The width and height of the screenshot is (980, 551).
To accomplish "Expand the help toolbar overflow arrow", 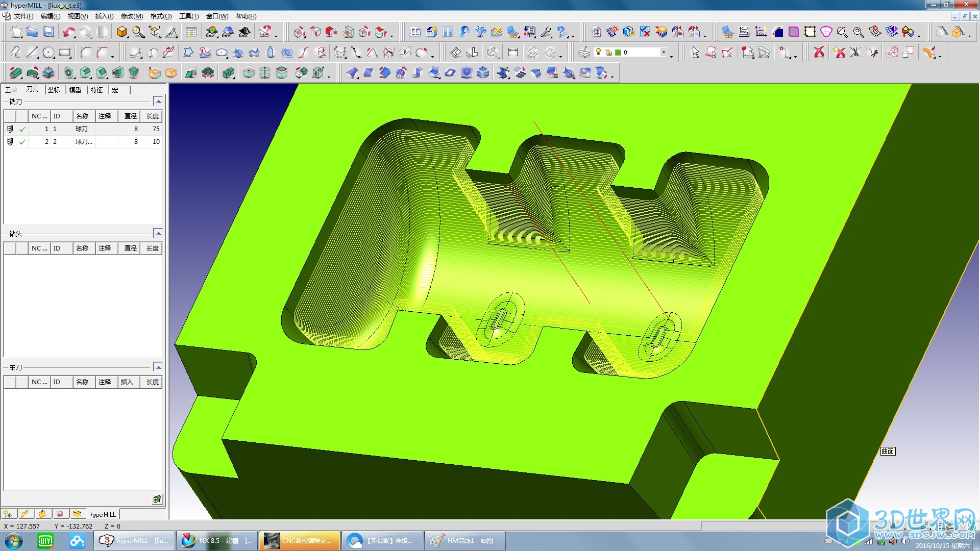I will point(276,36).
